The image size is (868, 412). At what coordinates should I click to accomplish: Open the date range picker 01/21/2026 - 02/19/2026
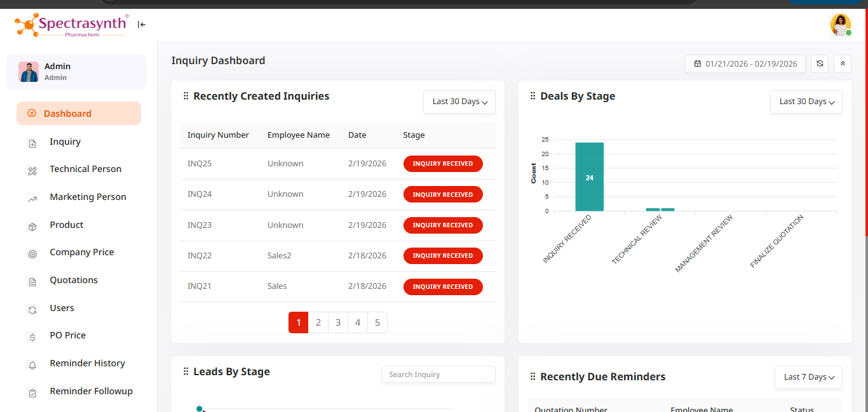pos(745,63)
